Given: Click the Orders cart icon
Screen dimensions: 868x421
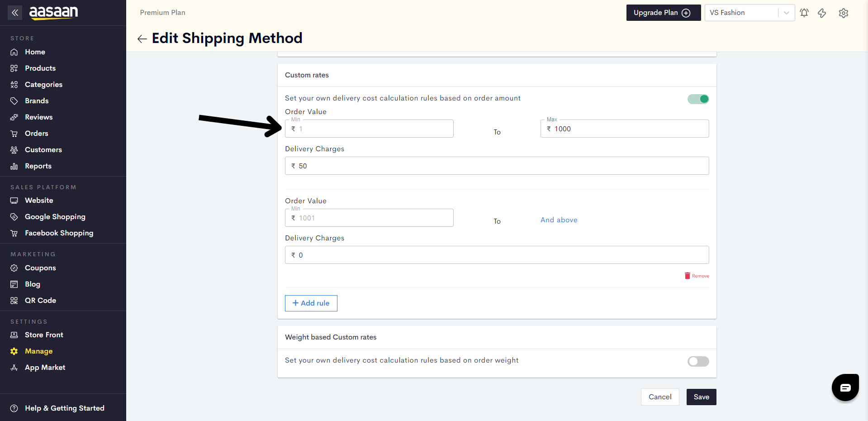Looking at the screenshot, I should pyautogui.click(x=14, y=134).
